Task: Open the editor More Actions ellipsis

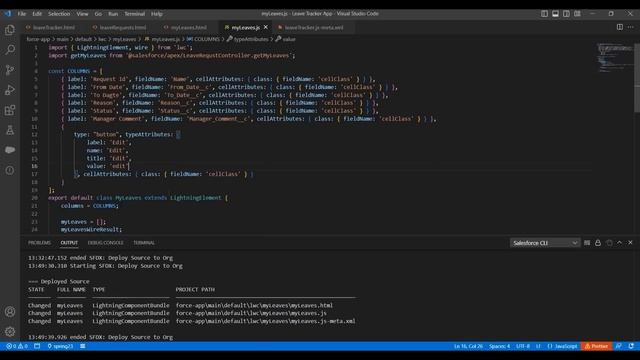Action: [631, 27]
